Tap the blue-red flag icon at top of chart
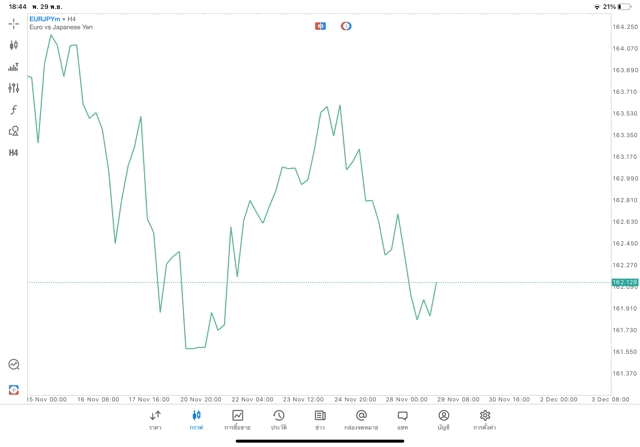Viewport: 640px width, 447px height. click(x=320, y=26)
